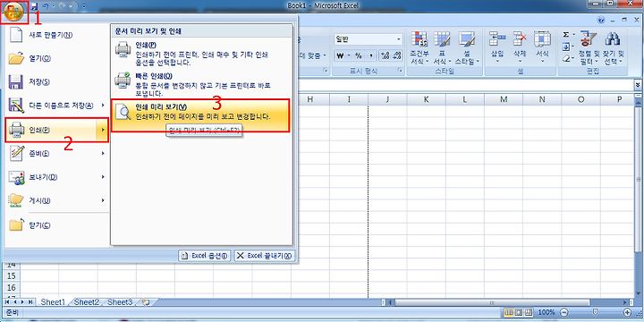Open the dropdown arrow beside the ₩ icon
This screenshot has width=644, height=322.
coord(348,55)
